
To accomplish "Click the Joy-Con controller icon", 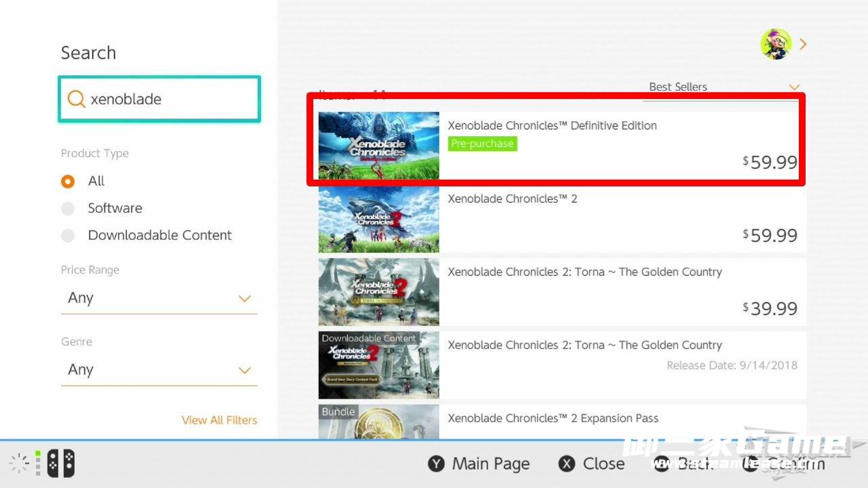I will (x=60, y=464).
